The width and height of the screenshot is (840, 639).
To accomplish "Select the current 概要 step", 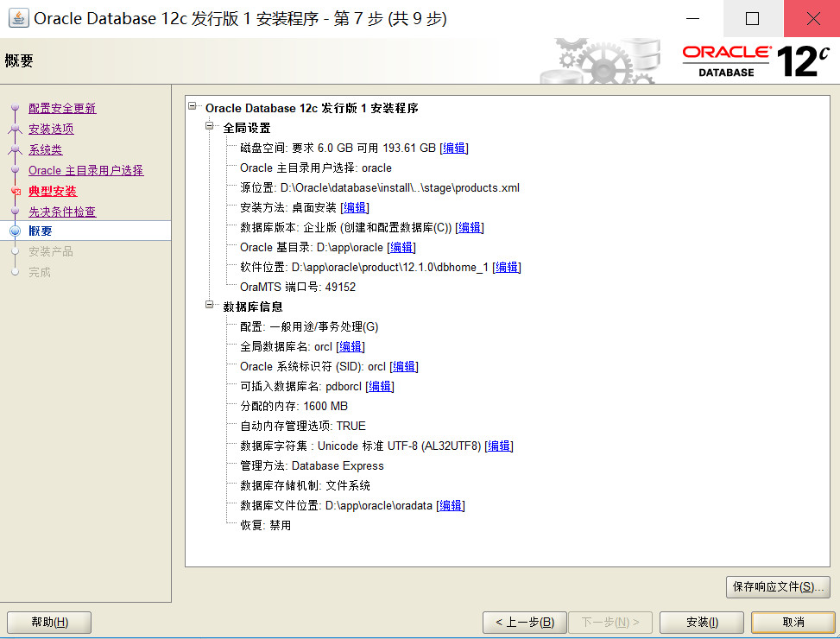I will click(41, 231).
